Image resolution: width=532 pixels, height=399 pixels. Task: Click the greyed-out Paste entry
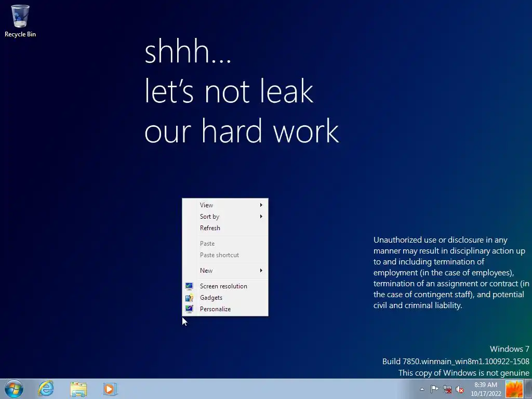pos(225,244)
